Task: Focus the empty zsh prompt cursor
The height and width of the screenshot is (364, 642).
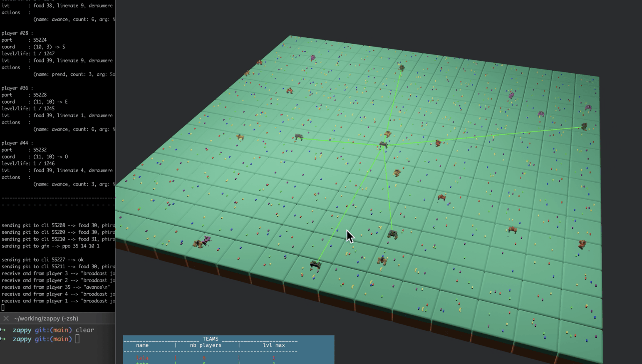Action: tap(77, 339)
